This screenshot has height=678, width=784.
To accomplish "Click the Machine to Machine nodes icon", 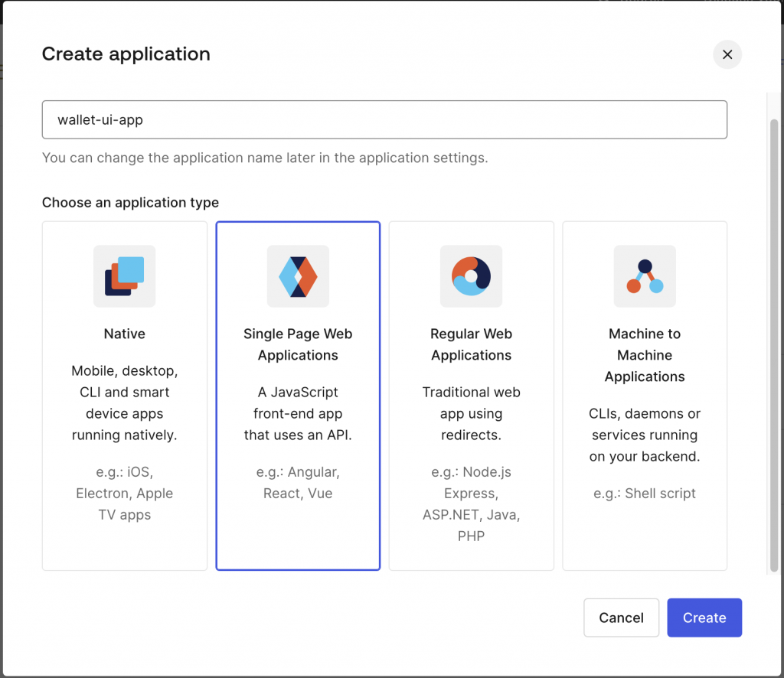I will [x=645, y=276].
